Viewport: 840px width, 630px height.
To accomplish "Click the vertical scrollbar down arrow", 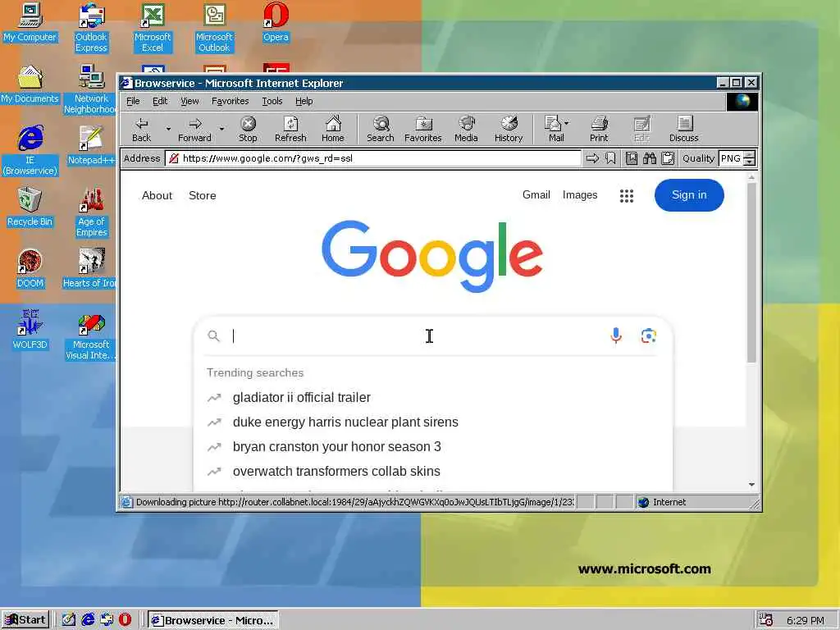I will pos(751,485).
